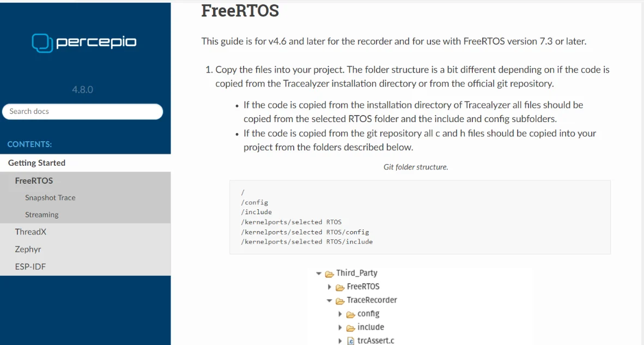
Task: Collapse the TraceRecorder folder arrow
Action: coord(329,301)
